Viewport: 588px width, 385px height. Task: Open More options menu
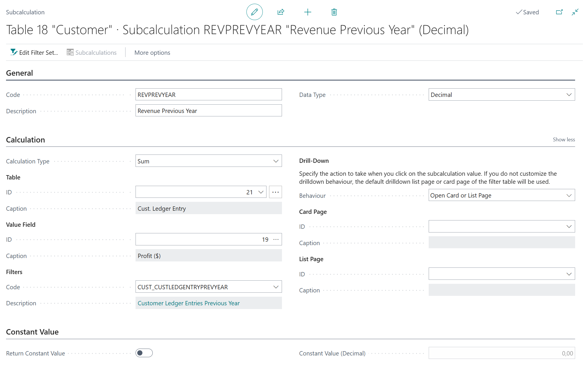click(x=152, y=52)
